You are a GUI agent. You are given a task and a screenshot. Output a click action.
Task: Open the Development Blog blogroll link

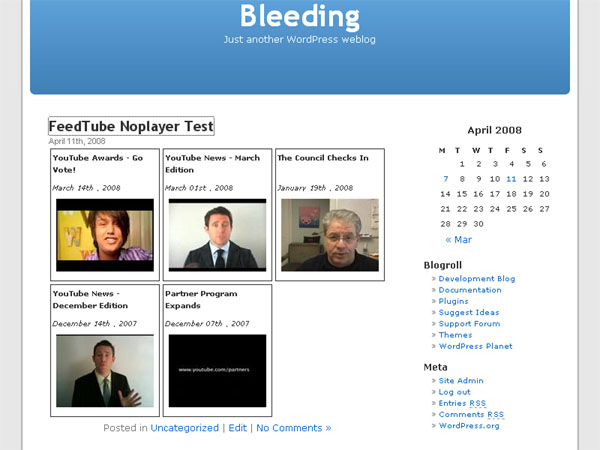(x=477, y=279)
